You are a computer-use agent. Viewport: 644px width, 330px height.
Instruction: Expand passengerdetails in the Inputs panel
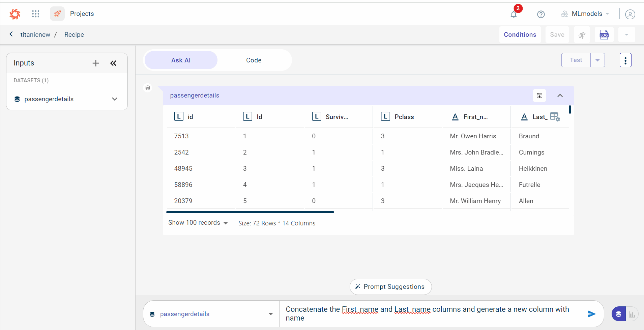[115, 99]
